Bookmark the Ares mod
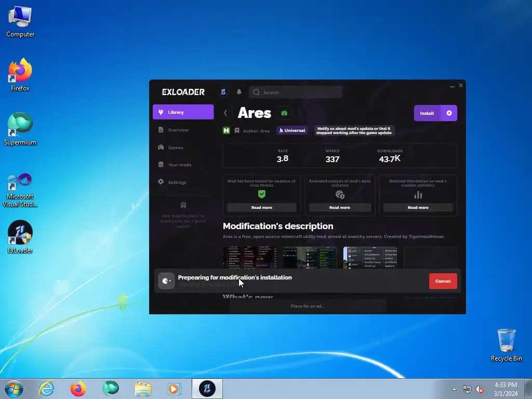Image resolution: width=532 pixels, height=399 pixels. 237,130
